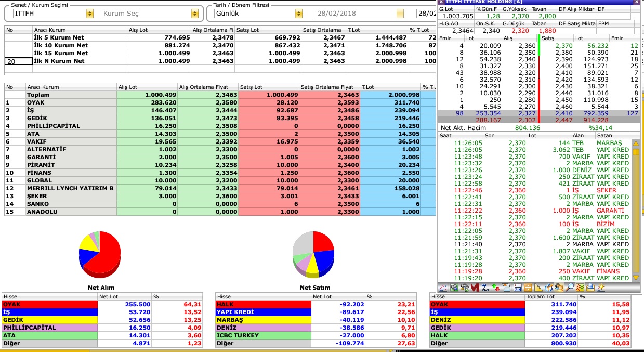
Task: Sort by Satış Ortalama Fiyat column header
Action: tap(330, 87)
